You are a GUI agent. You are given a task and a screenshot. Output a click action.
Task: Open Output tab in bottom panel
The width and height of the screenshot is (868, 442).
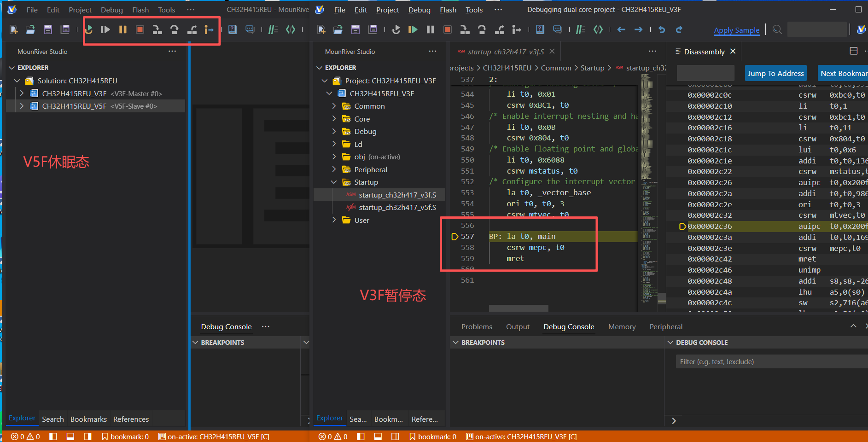tap(518, 326)
